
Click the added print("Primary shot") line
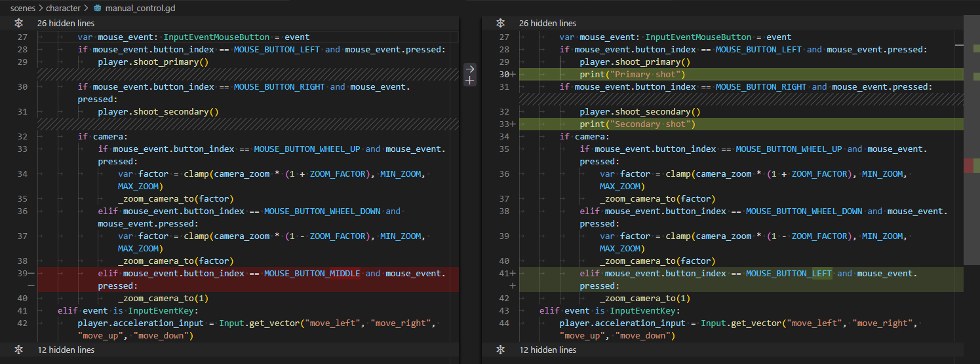pyautogui.click(x=632, y=75)
